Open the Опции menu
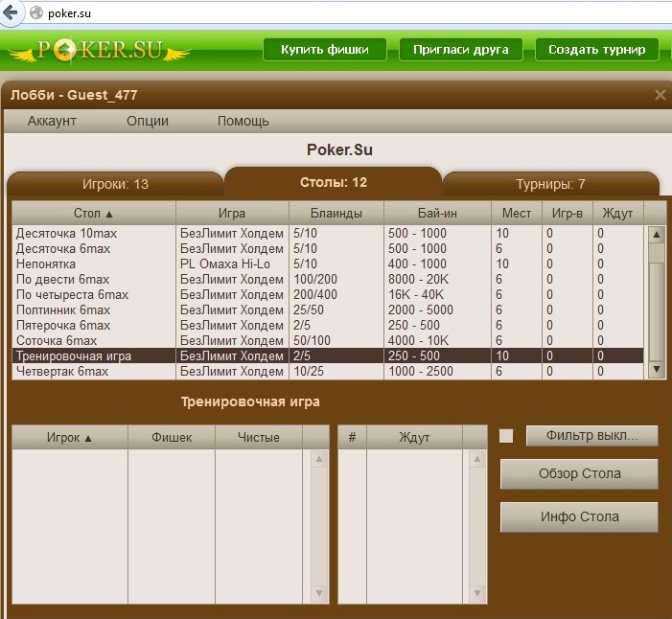 pos(148,121)
